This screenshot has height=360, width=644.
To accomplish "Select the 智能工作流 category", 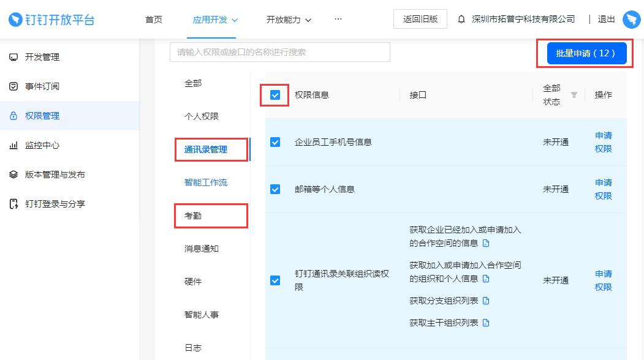I will point(206,182).
